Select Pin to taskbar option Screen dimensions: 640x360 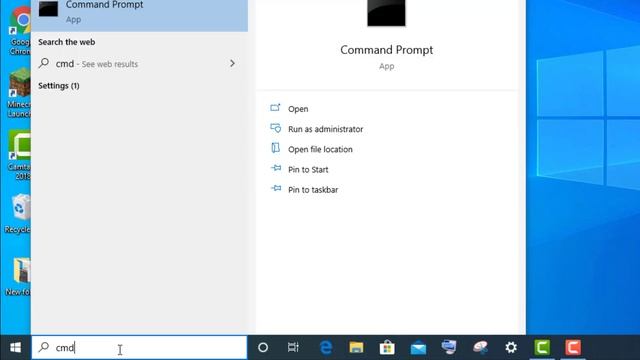(x=313, y=190)
